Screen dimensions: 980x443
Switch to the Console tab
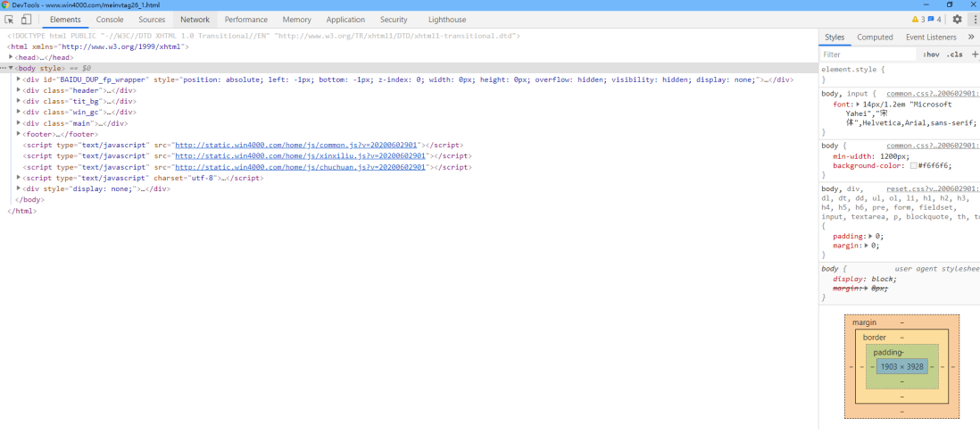[x=110, y=20]
